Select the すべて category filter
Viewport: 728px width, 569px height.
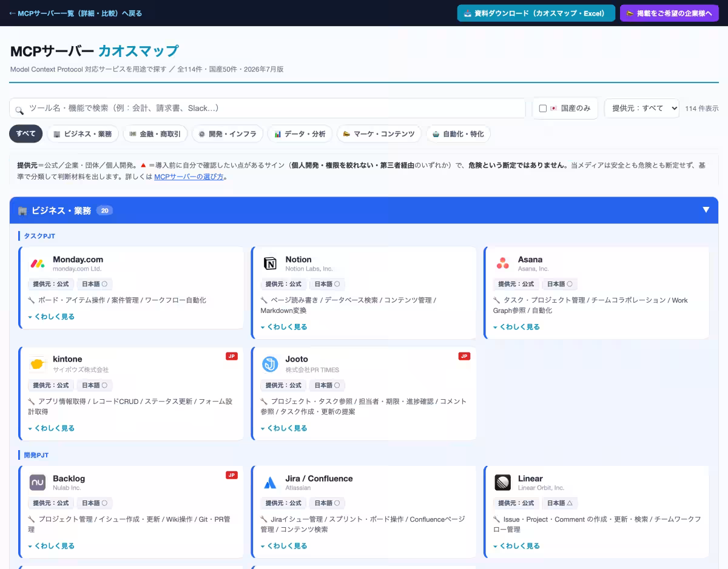pyautogui.click(x=25, y=133)
